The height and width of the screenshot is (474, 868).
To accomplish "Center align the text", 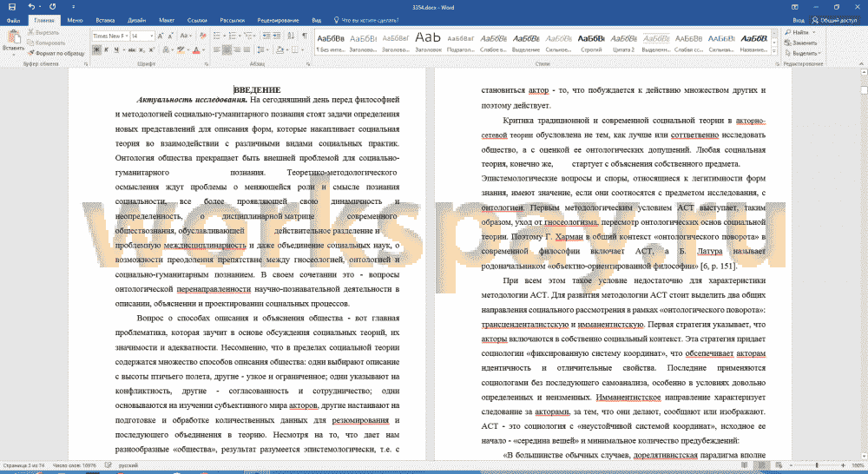I will pos(227,49).
